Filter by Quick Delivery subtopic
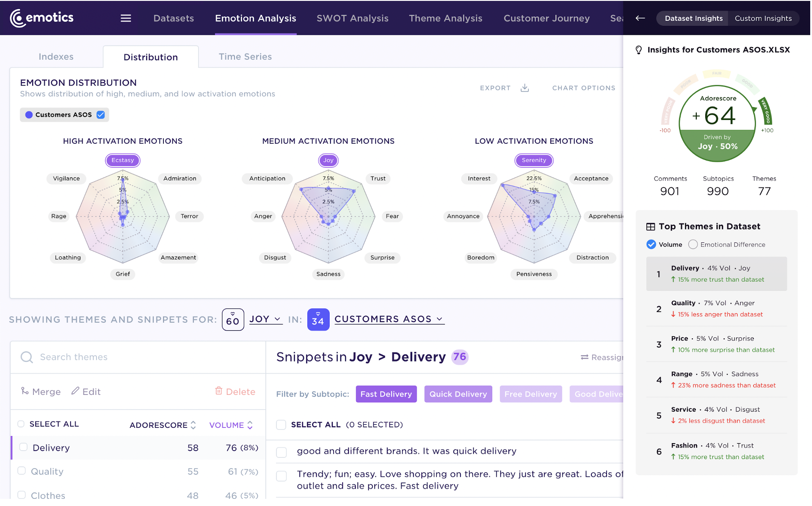 tap(458, 394)
